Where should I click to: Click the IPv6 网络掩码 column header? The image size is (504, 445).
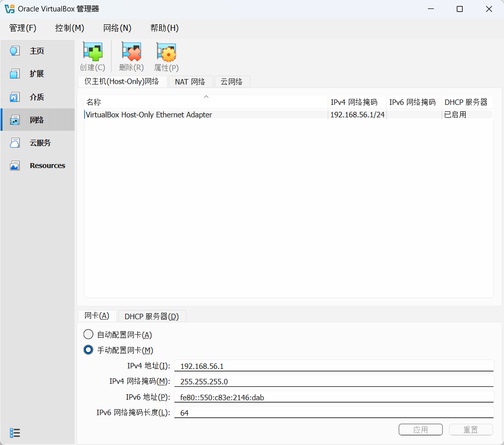tap(413, 102)
